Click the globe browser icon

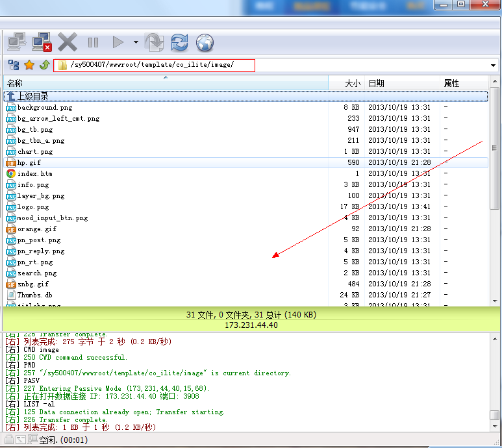[x=205, y=43]
